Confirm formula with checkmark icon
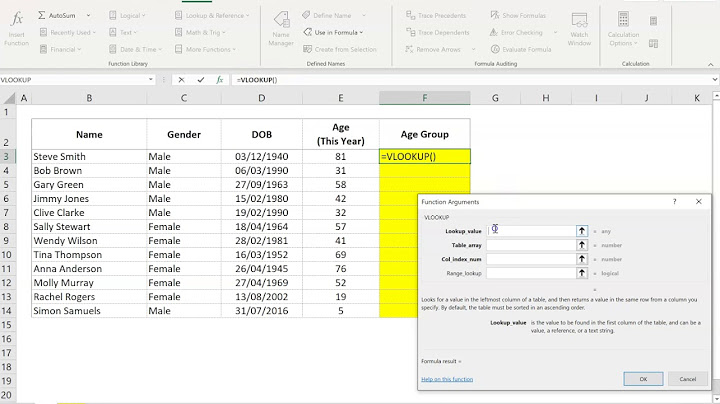This screenshot has width=720, height=404. click(201, 80)
